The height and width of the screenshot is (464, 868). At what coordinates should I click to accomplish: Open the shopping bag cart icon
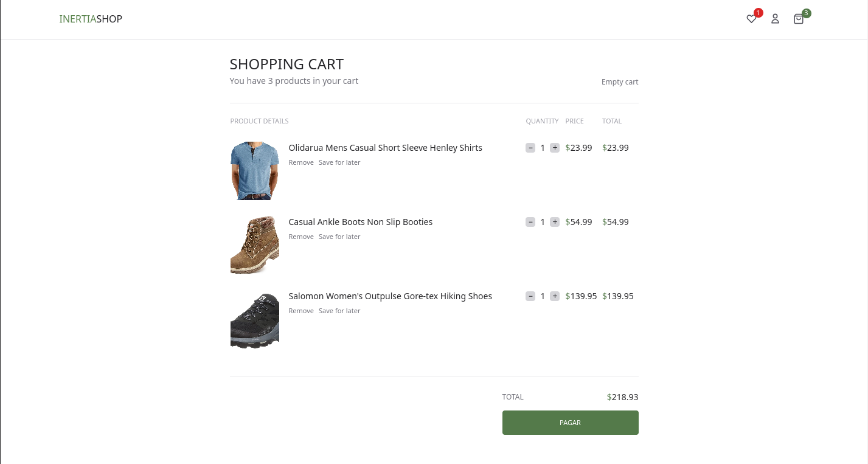tap(799, 19)
